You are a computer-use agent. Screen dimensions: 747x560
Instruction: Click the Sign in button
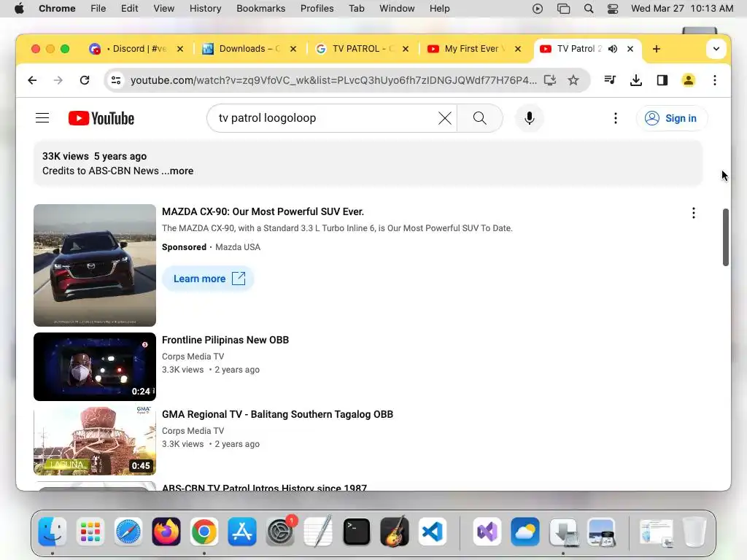pyautogui.click(x=671, y=118)
